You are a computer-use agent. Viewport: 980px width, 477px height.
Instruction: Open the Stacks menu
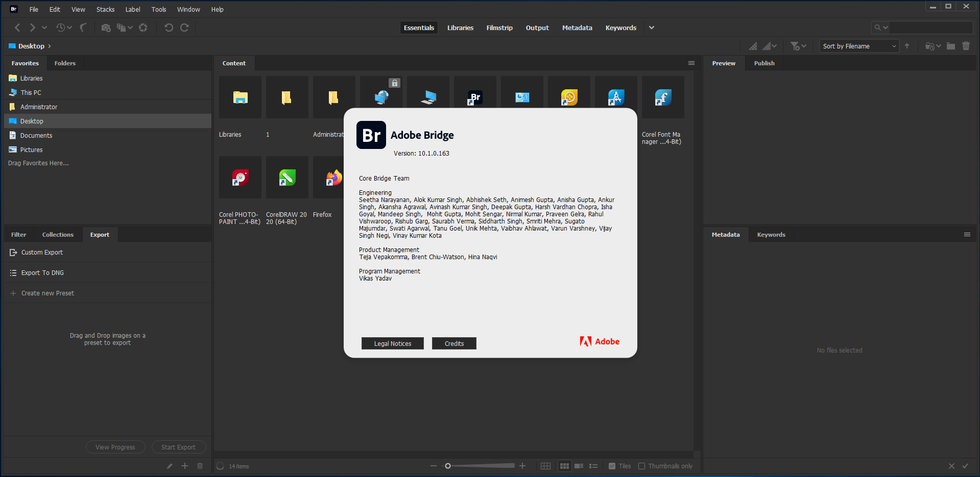pyautogui.click(x=105, y=9)
